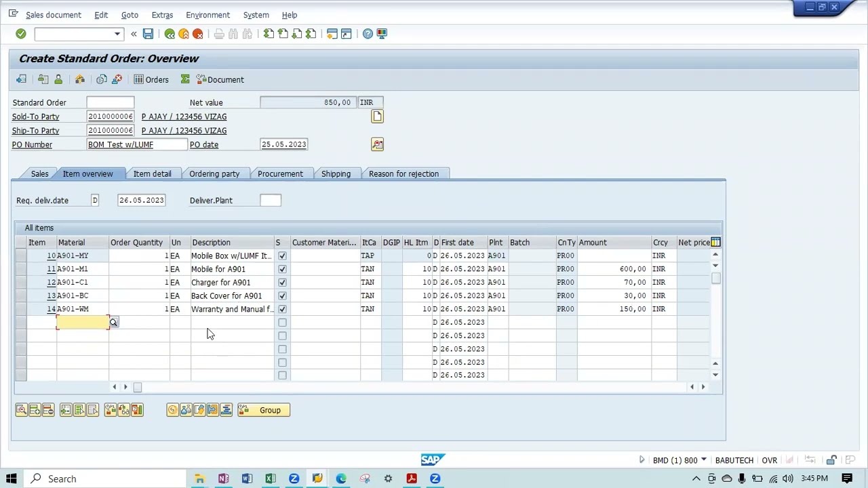Toggle checkbox for Back Cover for A901 row
868x488 pixels.
(282, 296)
